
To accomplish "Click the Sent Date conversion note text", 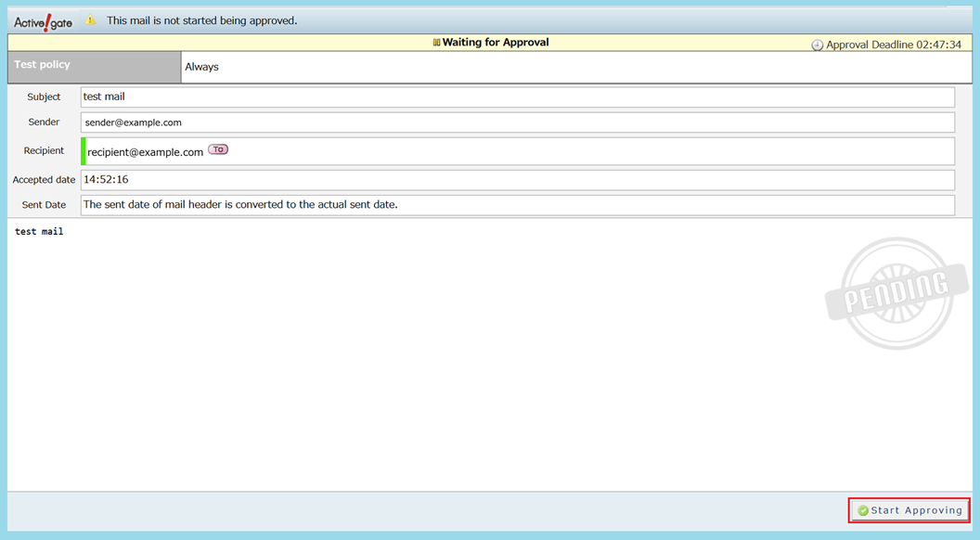I will [x=240, y=204].
